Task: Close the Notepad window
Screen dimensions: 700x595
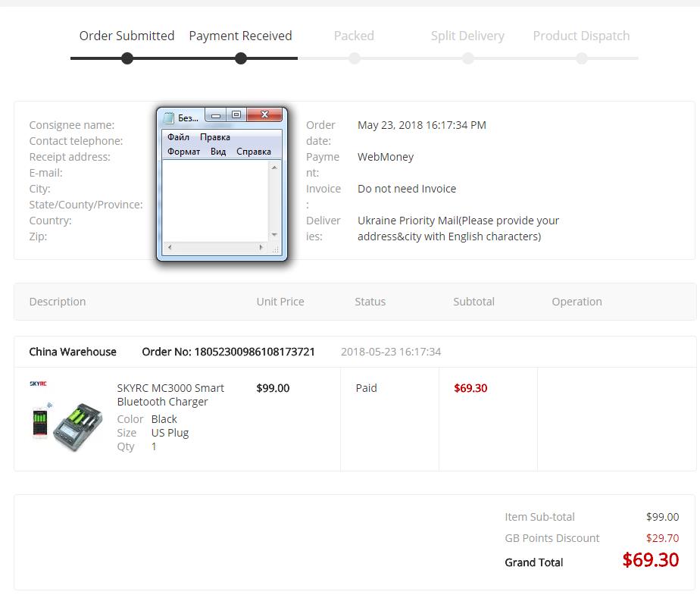Action: click(264, 114)
